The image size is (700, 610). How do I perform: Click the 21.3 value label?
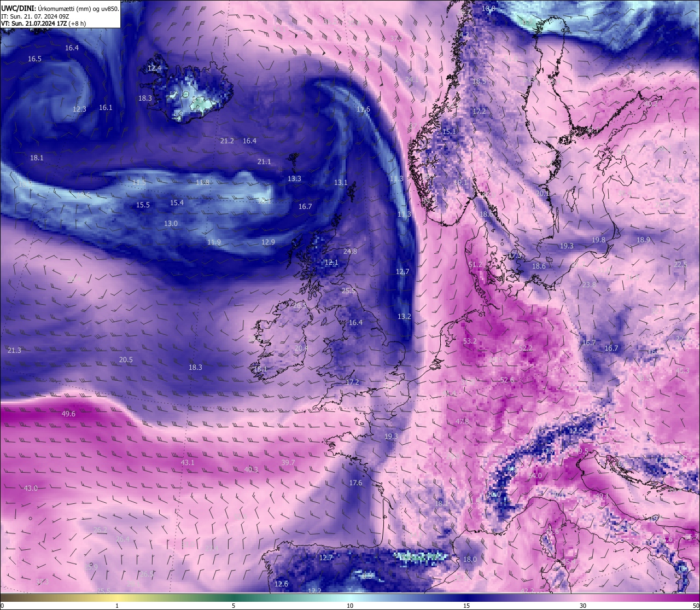14,350
